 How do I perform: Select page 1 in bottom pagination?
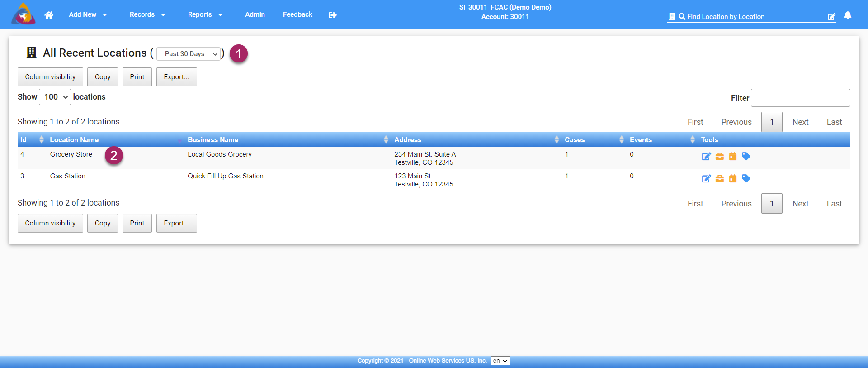(x=772, y=204)
